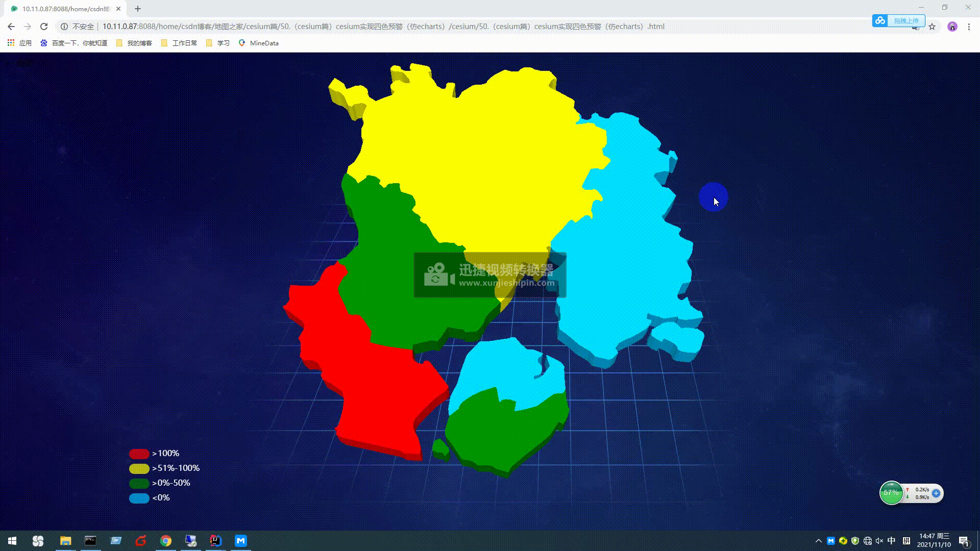Open the MineData bookmark

pyautogui.click(x=259, y=43)
